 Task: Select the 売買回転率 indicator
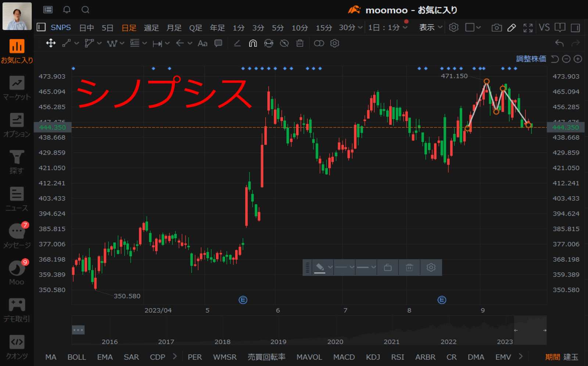(x=266, y=357)
